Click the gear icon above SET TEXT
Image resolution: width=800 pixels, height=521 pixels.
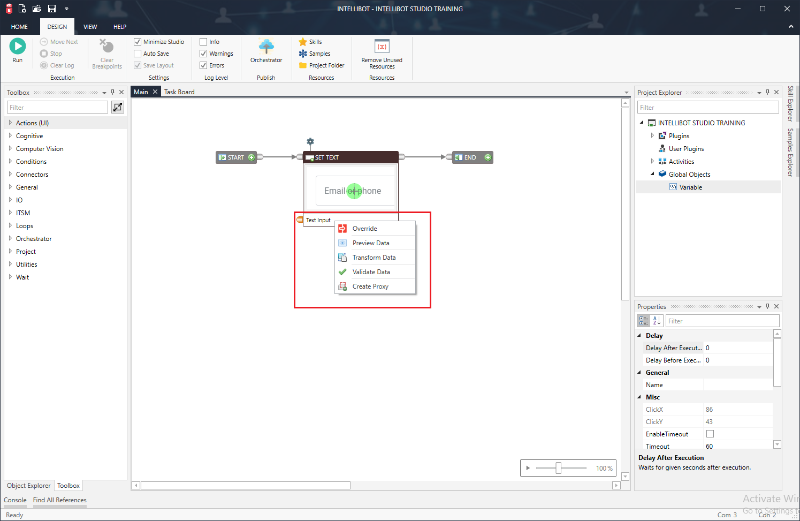click(x=311, y=142)
